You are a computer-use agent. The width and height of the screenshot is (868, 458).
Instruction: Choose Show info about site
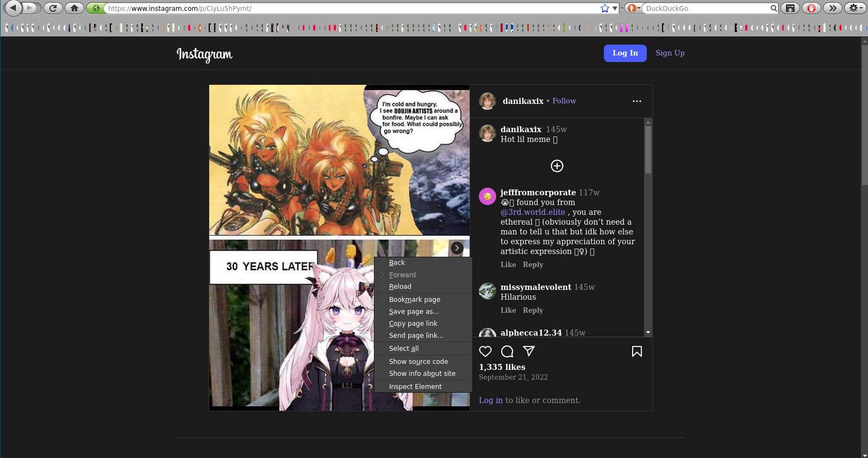click(x=423, y=374)
